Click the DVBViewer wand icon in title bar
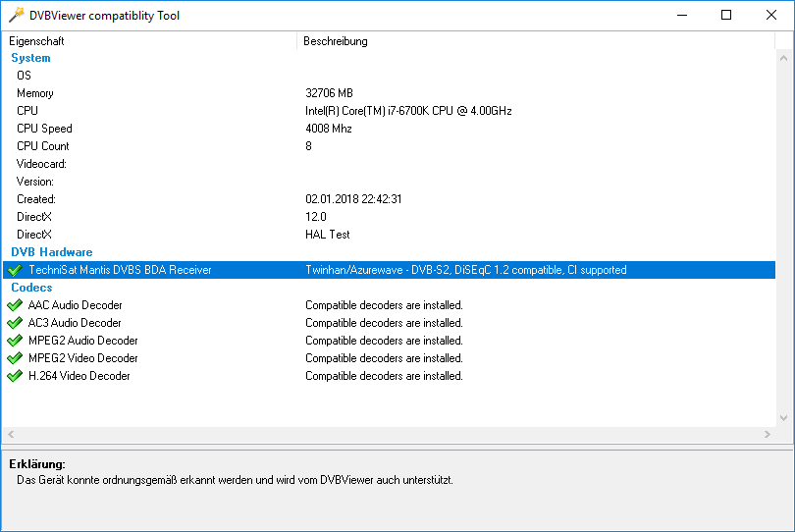This screenshot has height=532, width=795. (x=17, y=16)
